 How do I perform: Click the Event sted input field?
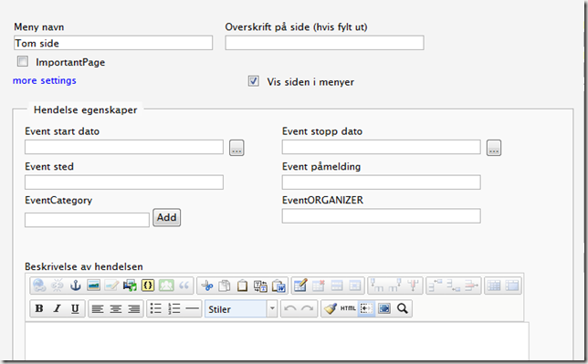(124, 182)
